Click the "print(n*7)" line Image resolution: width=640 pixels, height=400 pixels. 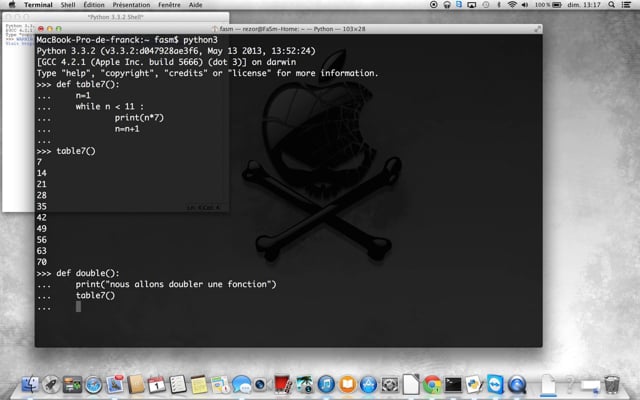pos(139,118)
